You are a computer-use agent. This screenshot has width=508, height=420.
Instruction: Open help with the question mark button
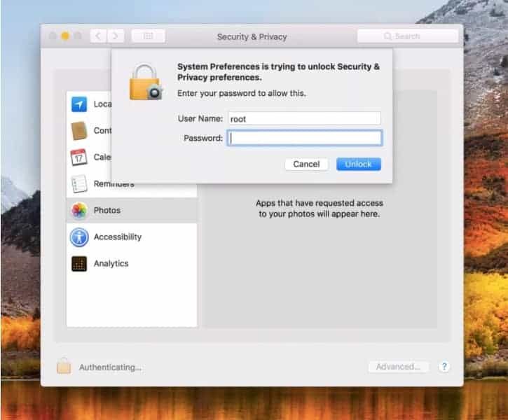coord(444,367)
